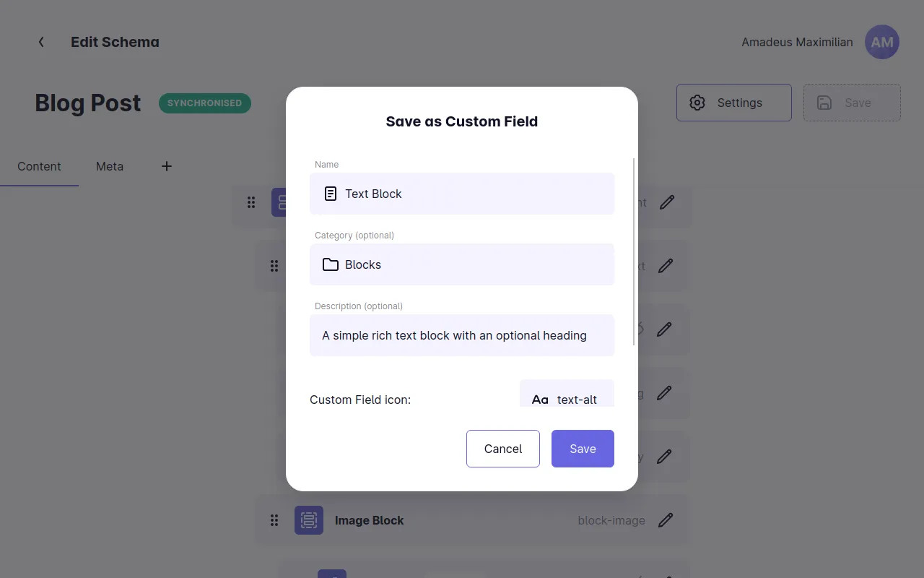Click the text-alt icon next to Custom Field icon
The width and height of the screenshot is (924, 578).
540,399
